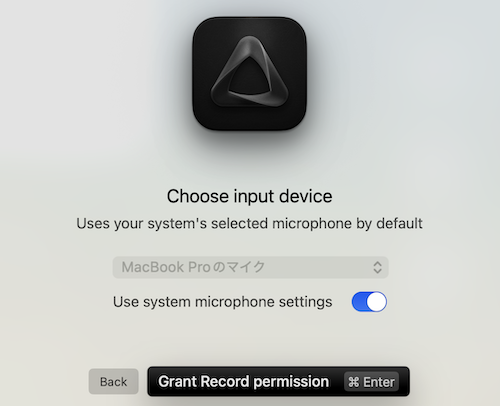Click the Use system microphone settings label
500x406 pixels.
click(x=222, y=302)
